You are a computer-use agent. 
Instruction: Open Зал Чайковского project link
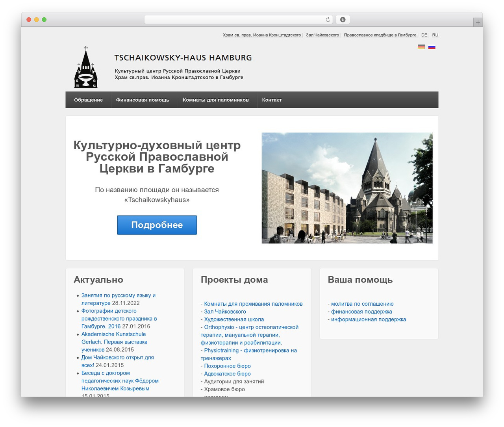click(x=225, y=312)
